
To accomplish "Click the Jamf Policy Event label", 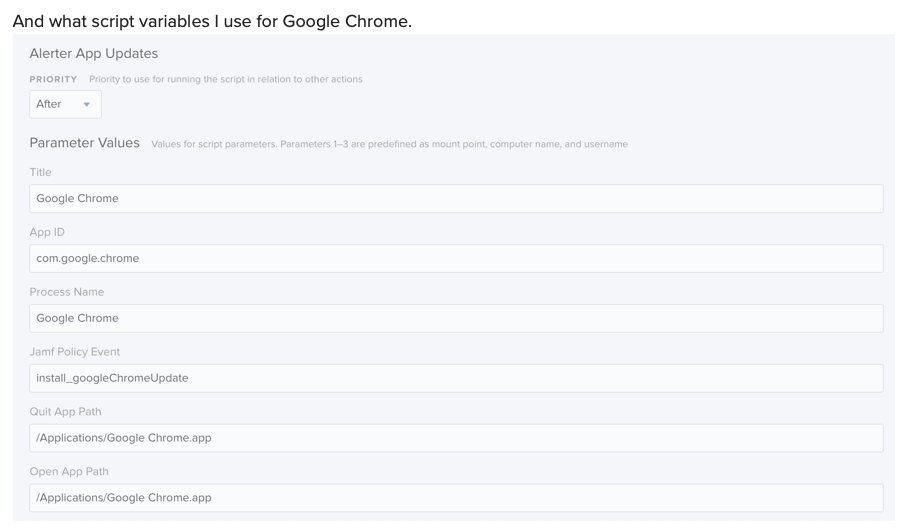I will click(75, 352).
